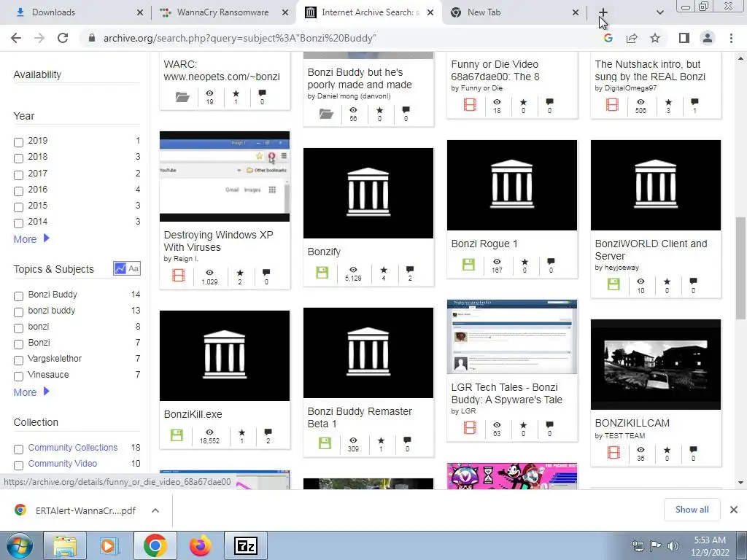The height and width of the screenshot is (560, 747).
Task: Check the 2017 year filter
Action: click(18, 175)
